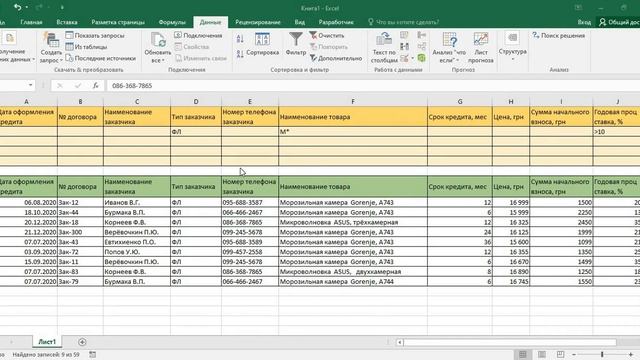Switch to the Вид tab

(300, 22)
